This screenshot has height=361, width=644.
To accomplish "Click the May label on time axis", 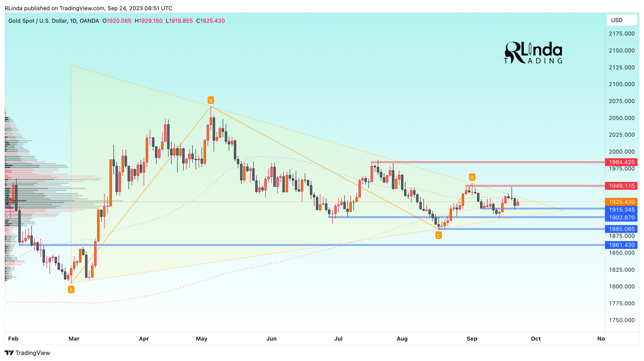I will pos(202,338).
